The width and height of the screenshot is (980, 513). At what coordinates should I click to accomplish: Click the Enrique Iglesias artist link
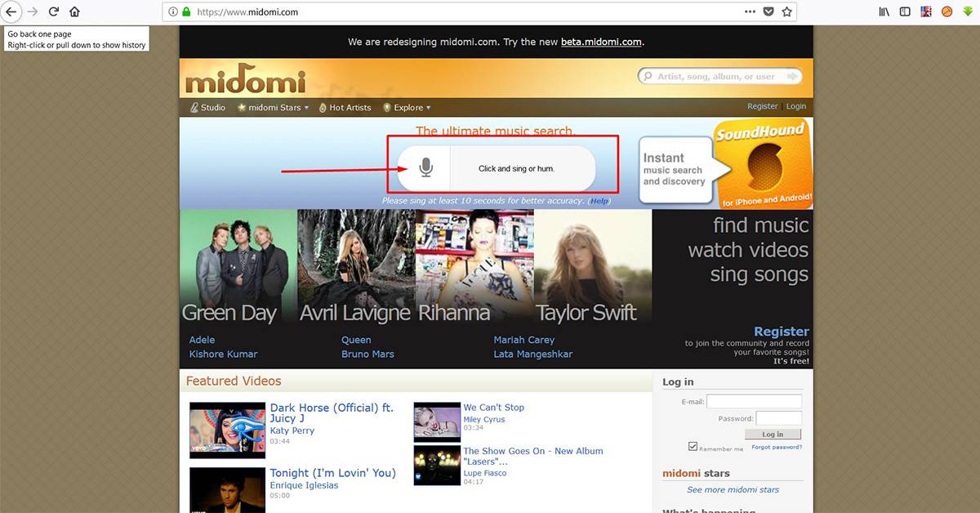[x=304, y=485]
